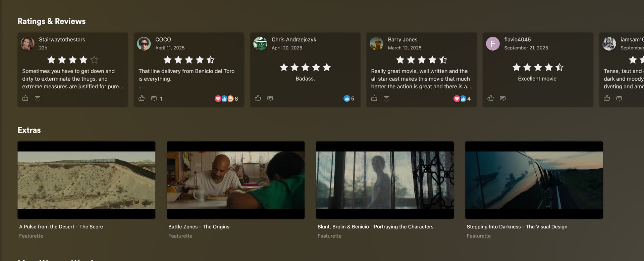Play "Battle Zones - The Origins" thumbnail
The width and height of the screenshot is (644, 261).
point(235,180)
